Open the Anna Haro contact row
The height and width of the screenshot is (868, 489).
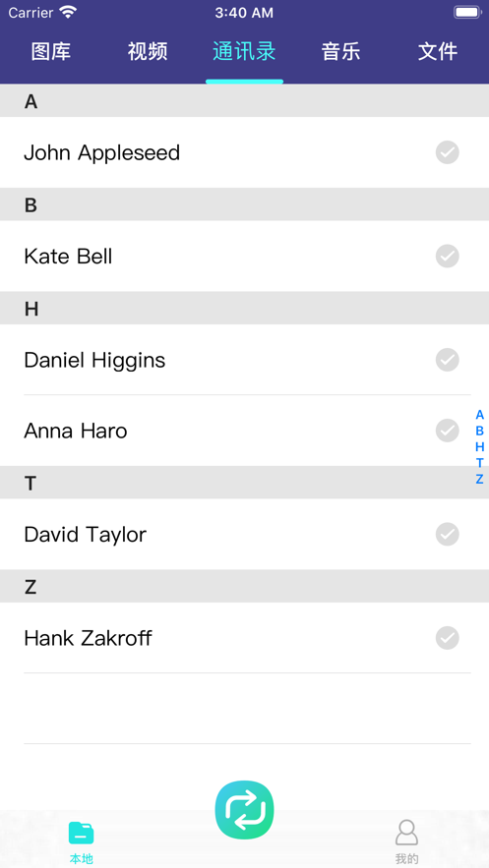244,431
